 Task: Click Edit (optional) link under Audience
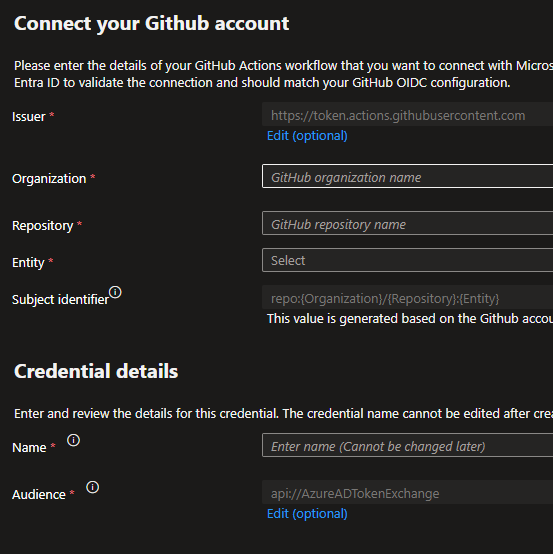(307, 513)
